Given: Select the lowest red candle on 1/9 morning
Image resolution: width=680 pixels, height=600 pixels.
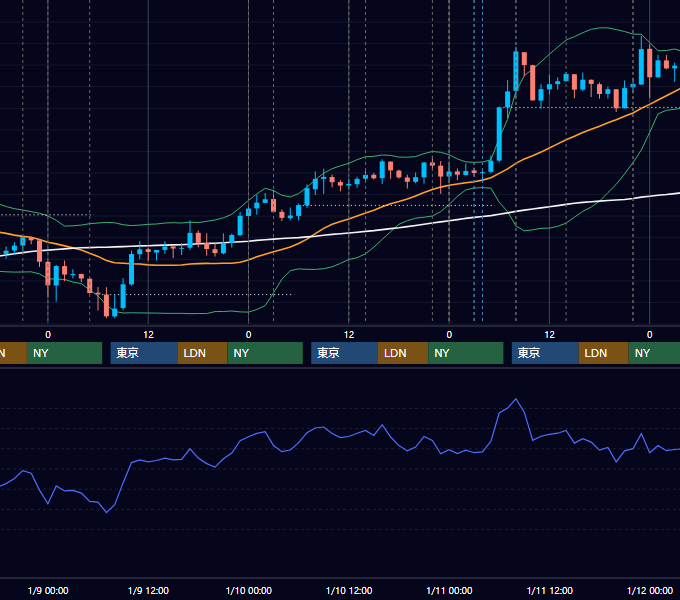Looking at the screenshot, I should coord(106,304).
